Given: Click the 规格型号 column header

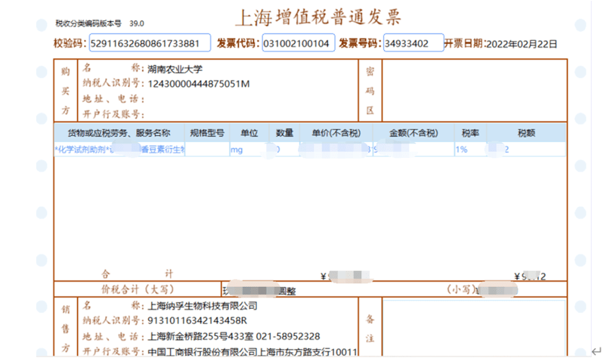Looking at the screenshot, I should pyautogui.click(x=206, y=132).
